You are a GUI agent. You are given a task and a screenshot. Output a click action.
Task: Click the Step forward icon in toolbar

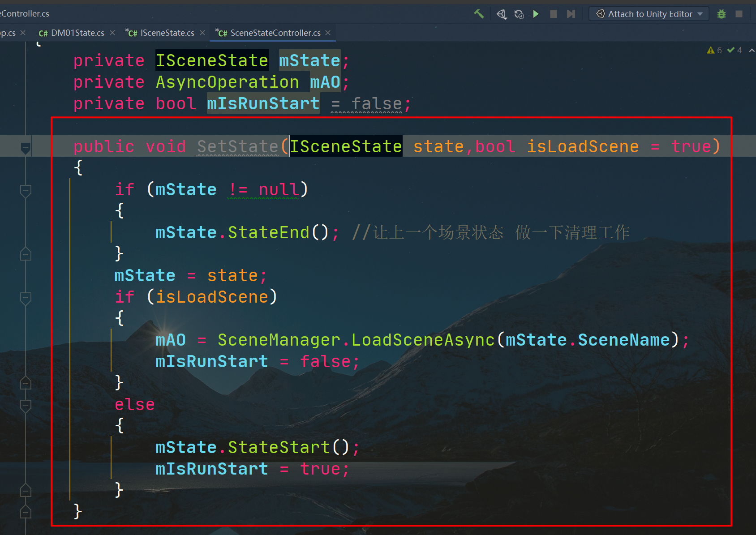(571, 14)
